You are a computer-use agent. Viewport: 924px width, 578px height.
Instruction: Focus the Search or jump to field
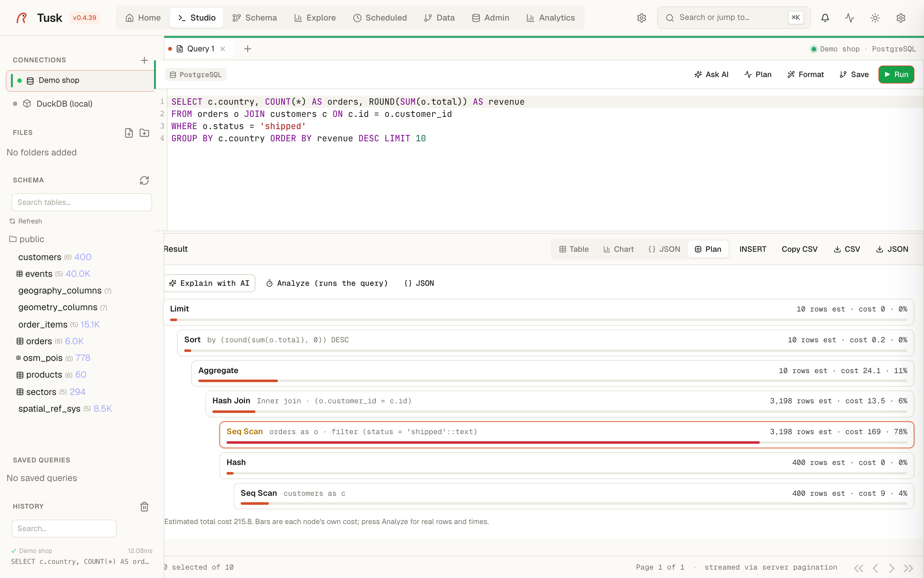pyautogui.click(x=734, y=18)
